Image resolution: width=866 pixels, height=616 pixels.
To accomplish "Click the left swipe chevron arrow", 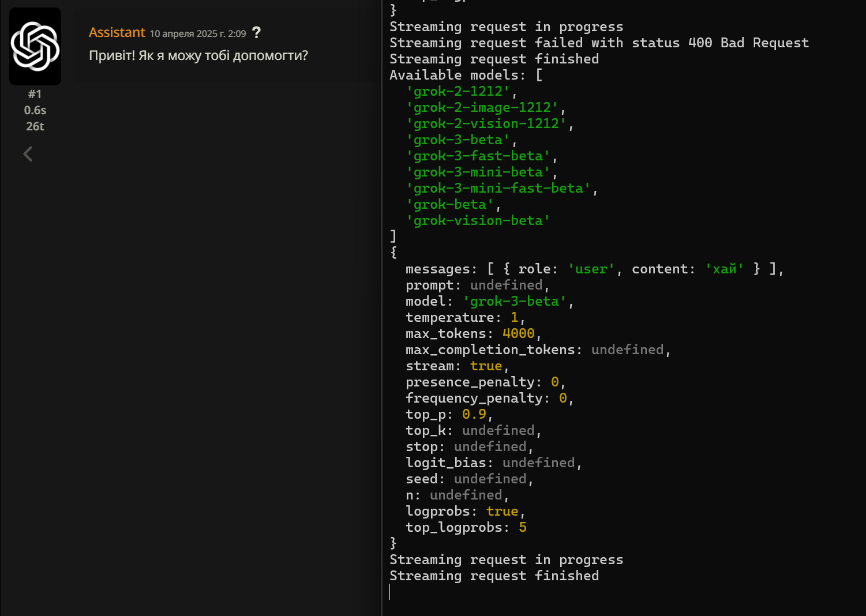I will point(28,154).
